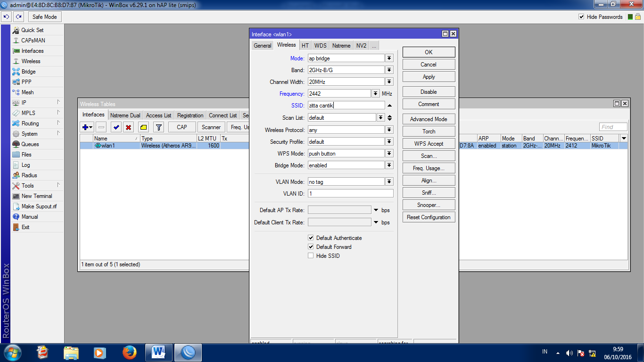The image size is (644, 362).
Task: Click the red X Disable icon
Action: (128, 127)
